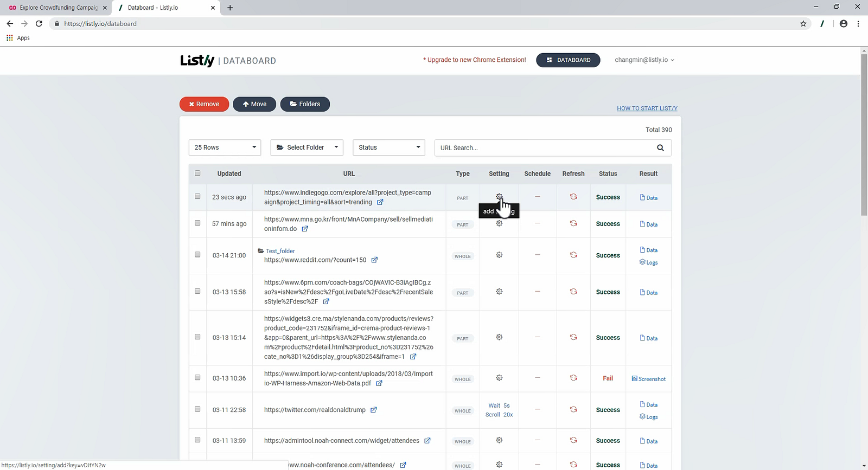The width and height of the screenshot is (868, 470).
Task: Select the 6pm.com row checkbox
Action: coord(197,291)
